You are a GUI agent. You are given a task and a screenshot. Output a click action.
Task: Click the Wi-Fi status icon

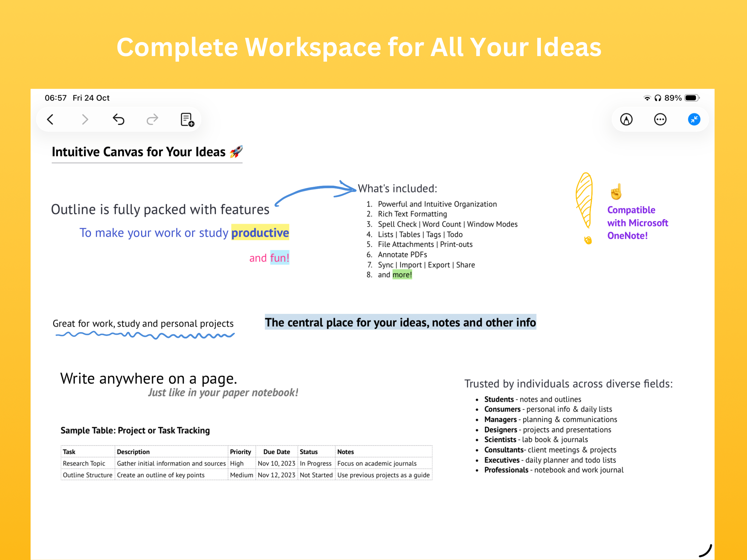647,98
